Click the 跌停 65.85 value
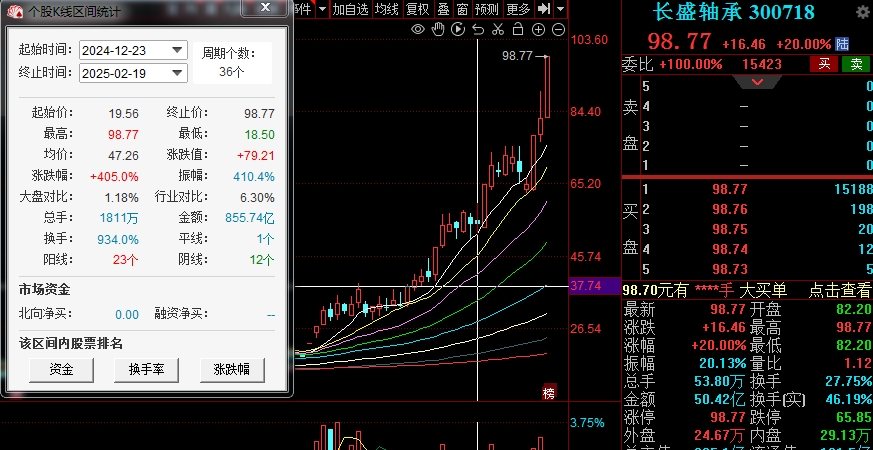Image resolution: width=873 pixels, height=450 pixels. (x=854, y=417)
